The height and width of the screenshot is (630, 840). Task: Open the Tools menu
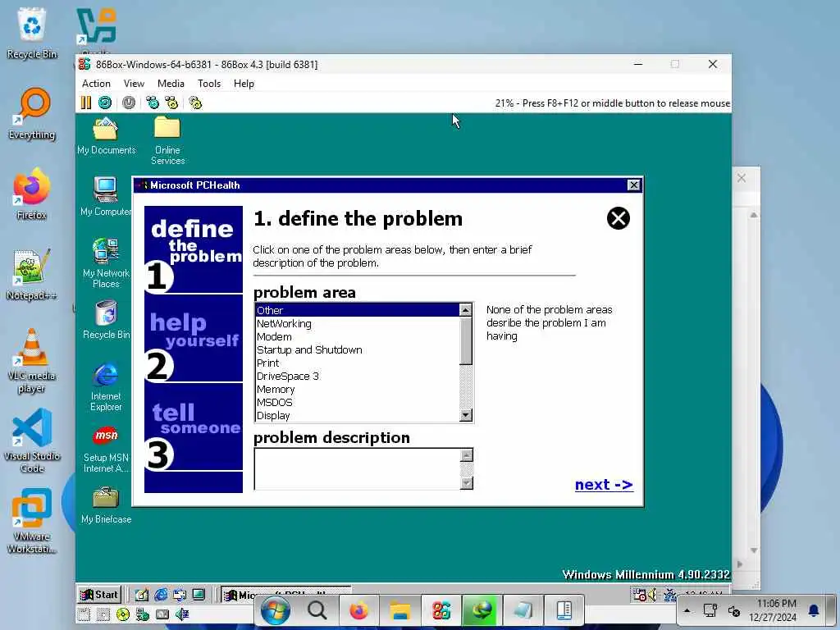[x=209, y=84]
